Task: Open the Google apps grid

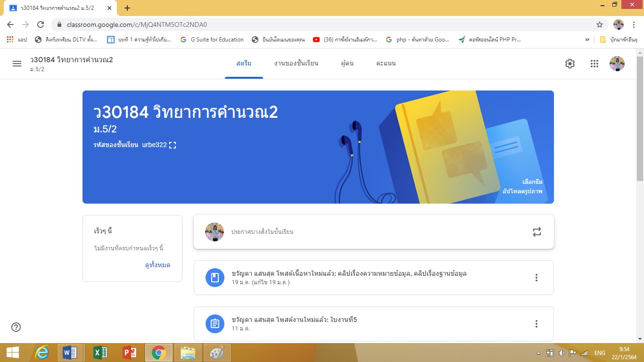Action: pyautogui.click(x=594, y=64)
